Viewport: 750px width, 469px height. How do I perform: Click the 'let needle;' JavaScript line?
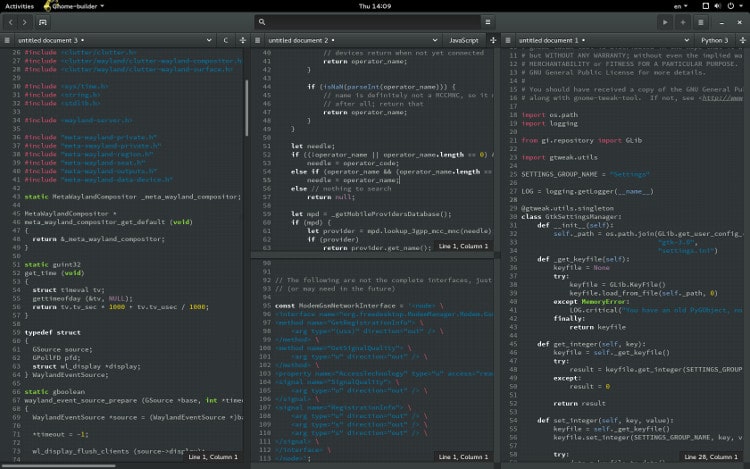(313, 146)
